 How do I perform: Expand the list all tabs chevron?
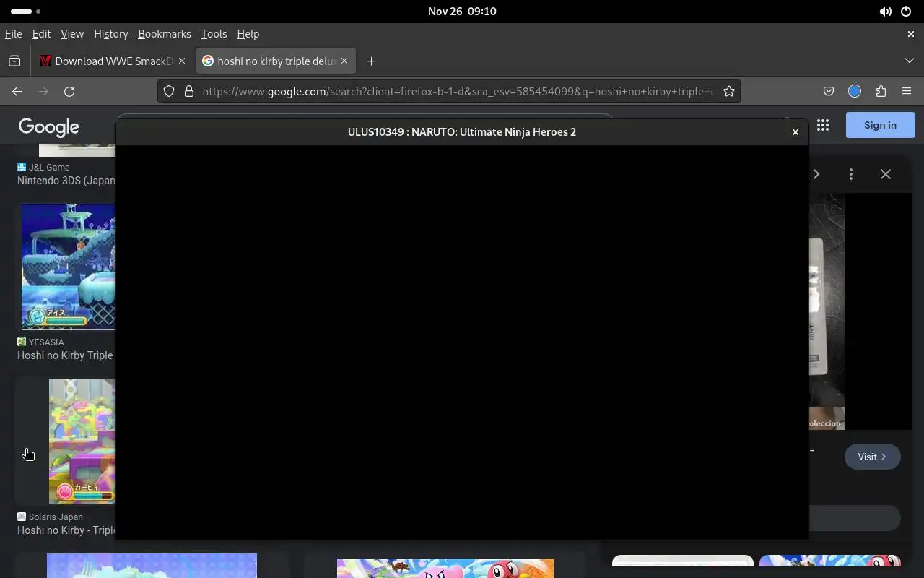point(910,61)
